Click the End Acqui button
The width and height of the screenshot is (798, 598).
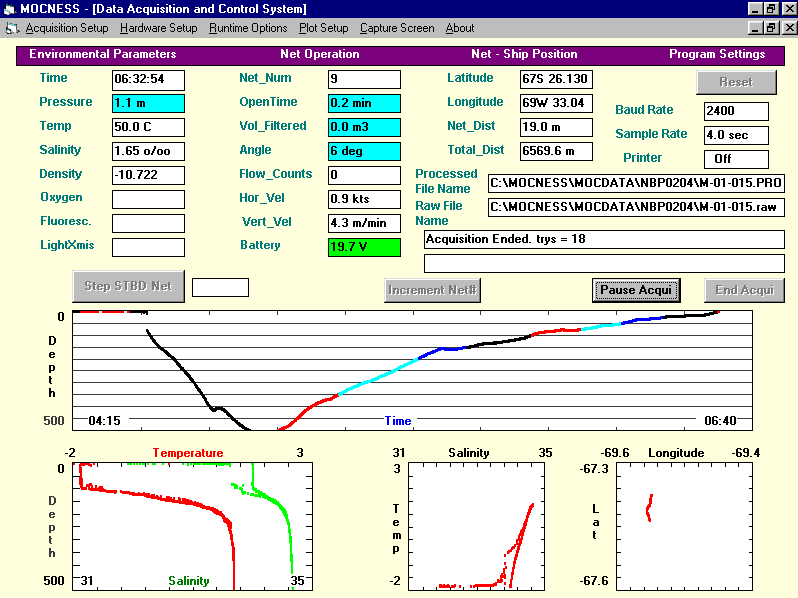(x=744, y=290)
